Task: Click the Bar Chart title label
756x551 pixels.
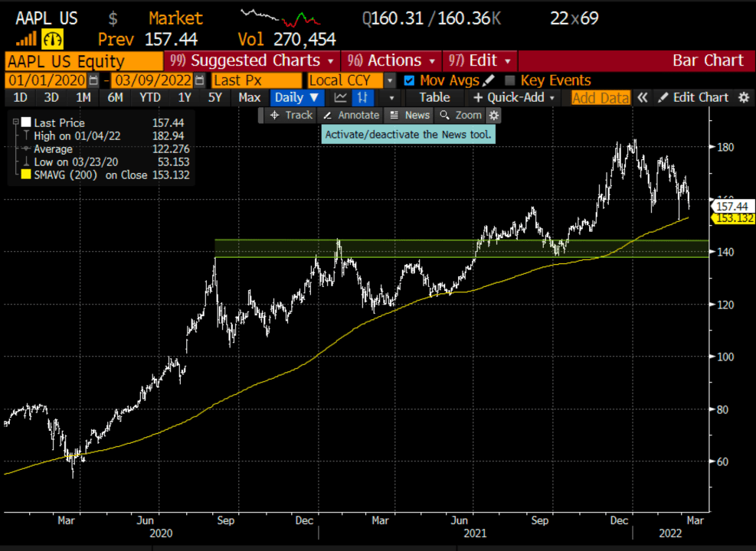Action: 707,60
